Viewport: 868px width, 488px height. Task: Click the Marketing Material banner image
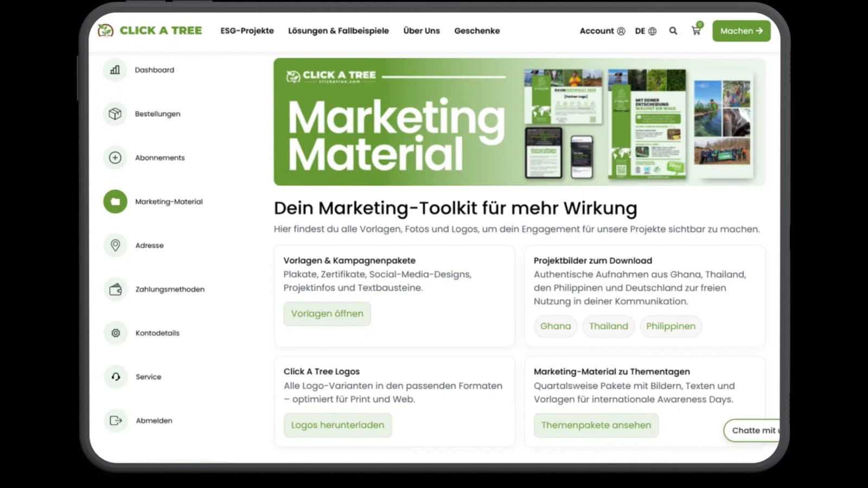(519, 122)
